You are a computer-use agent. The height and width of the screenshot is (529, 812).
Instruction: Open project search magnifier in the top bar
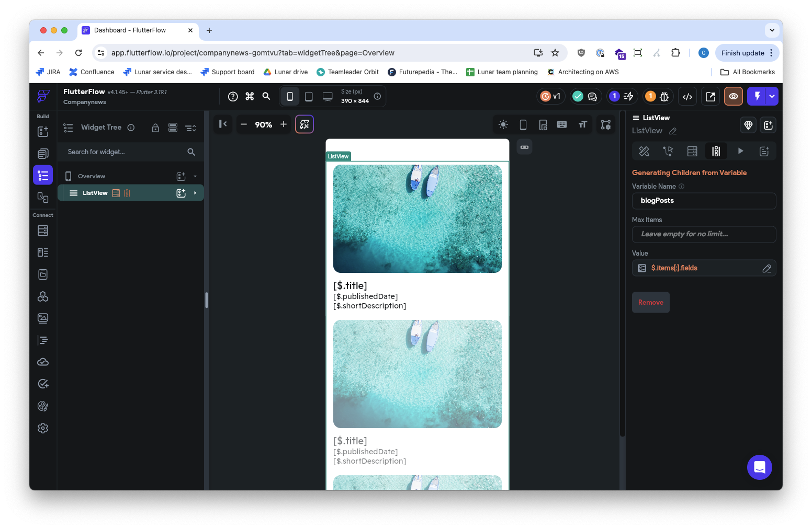pos(266,96)
